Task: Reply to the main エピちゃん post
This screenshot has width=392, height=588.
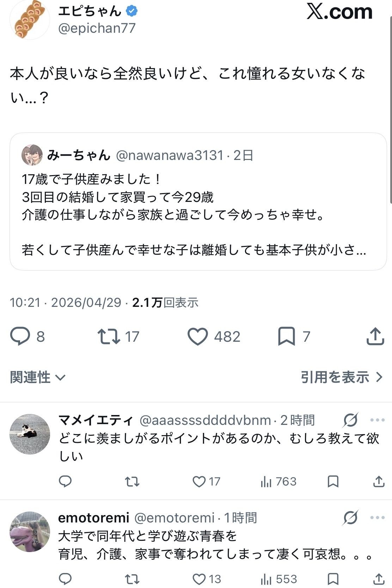Action: (20, 336)
